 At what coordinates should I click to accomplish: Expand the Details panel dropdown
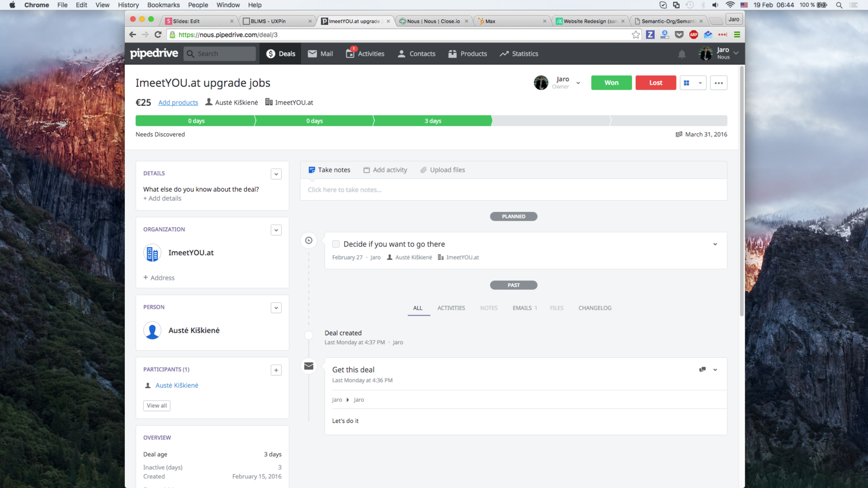tap(276, 174)
